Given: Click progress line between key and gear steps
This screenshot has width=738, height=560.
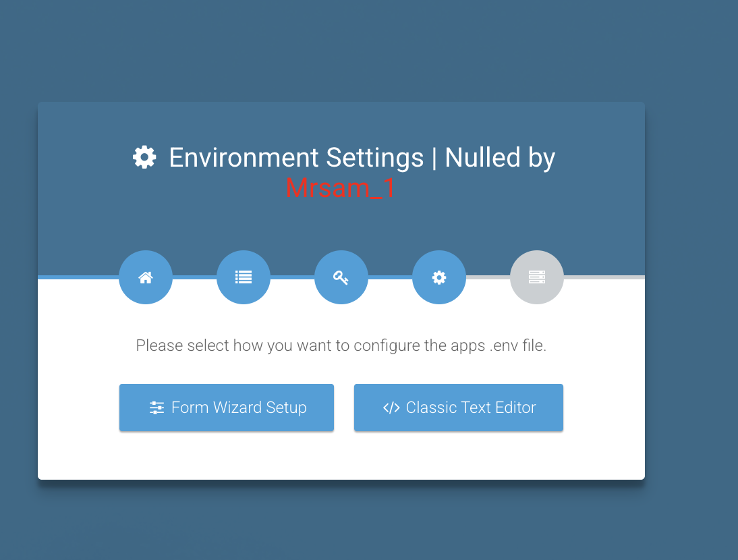Looking at the screenshot, I should click(390, 277).
